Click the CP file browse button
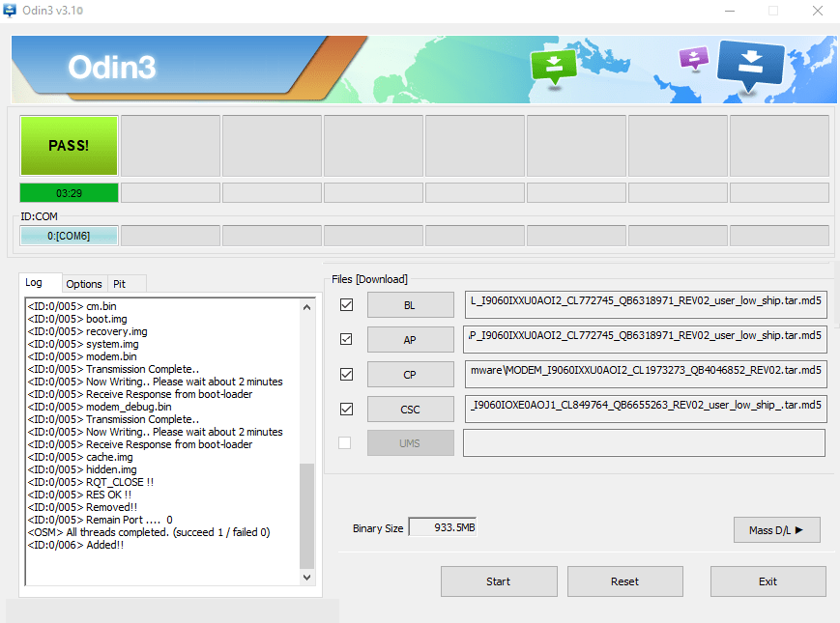 (411, 375)
